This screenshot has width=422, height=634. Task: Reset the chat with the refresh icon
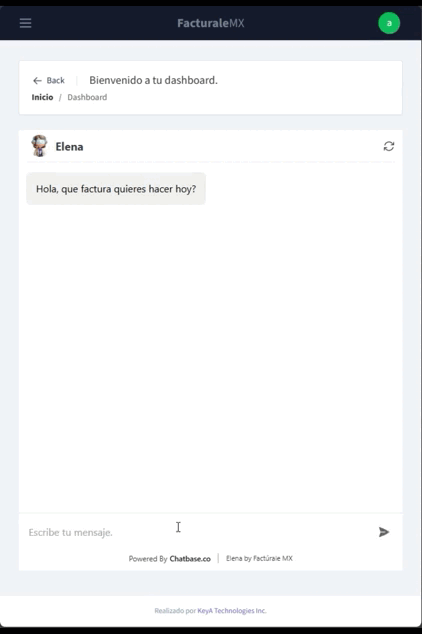coord(389,146)
